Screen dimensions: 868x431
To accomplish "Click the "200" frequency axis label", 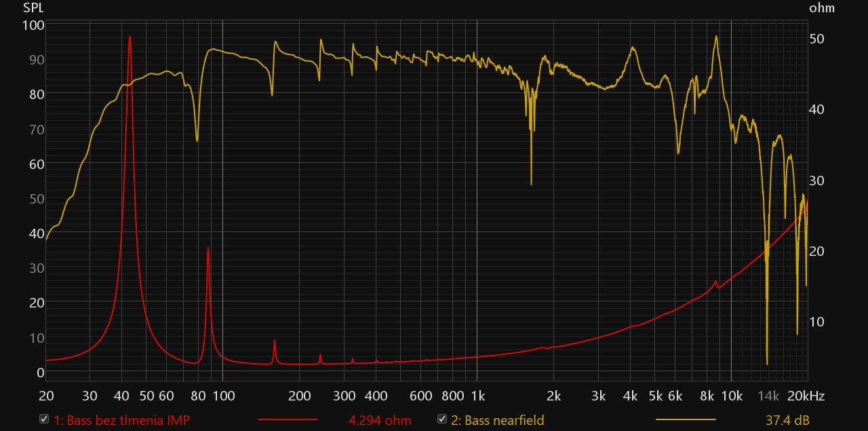I will tap(299, 396).
